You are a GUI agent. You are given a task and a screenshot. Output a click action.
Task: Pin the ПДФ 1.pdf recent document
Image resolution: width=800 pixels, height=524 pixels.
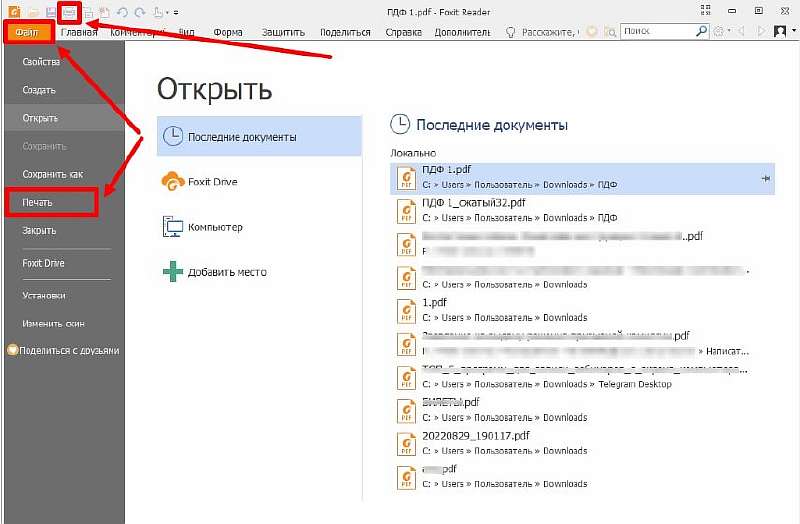click(x=765, y=178)
